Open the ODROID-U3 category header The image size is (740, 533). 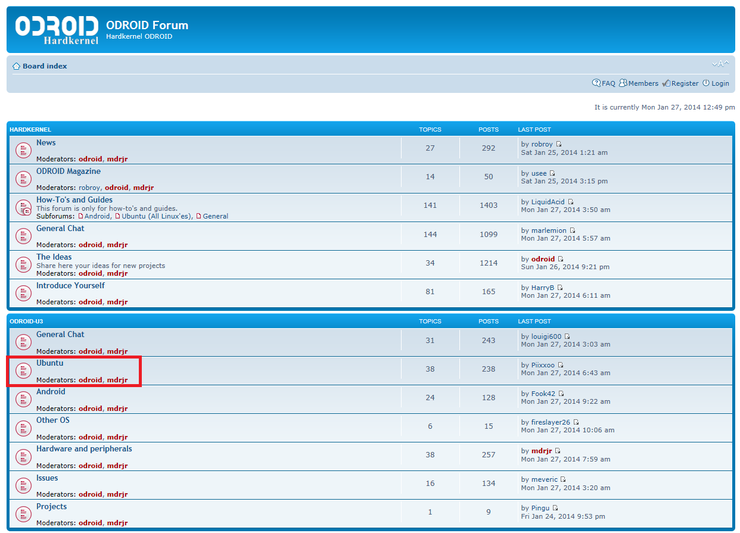click(x=26, y=321)
